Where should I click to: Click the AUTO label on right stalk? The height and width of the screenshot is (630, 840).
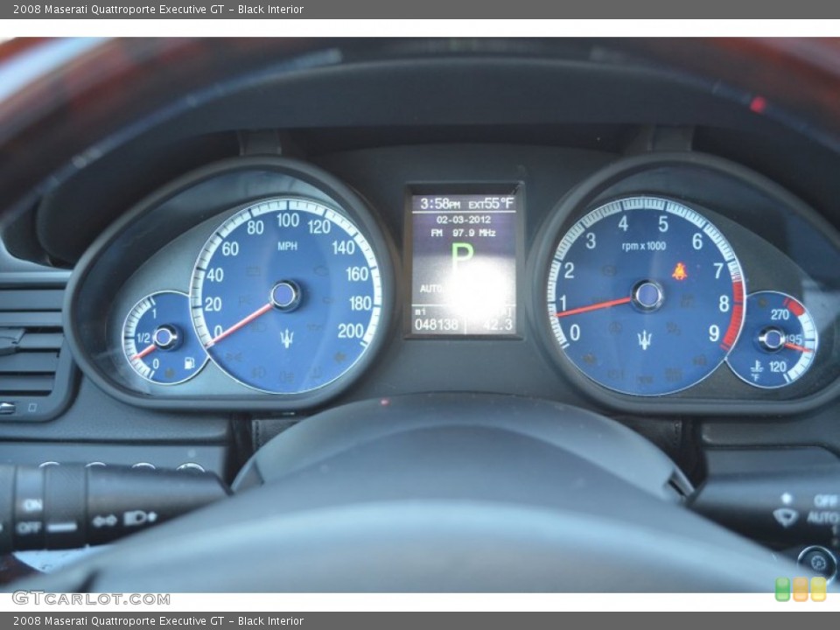[x=822, y=517]
